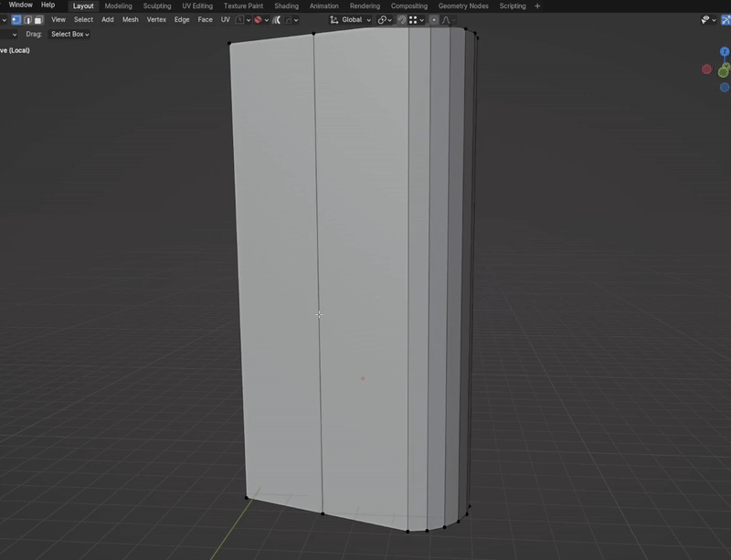Toggle proportional editing
The image size is (731, 560).
tap(433, 20)
